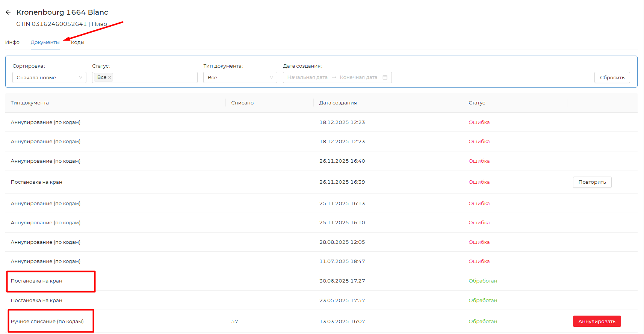The height and width of the screenshot is (334, 644).
Task: Click the Конечная дата input
Action: click(x=358, y=77)
